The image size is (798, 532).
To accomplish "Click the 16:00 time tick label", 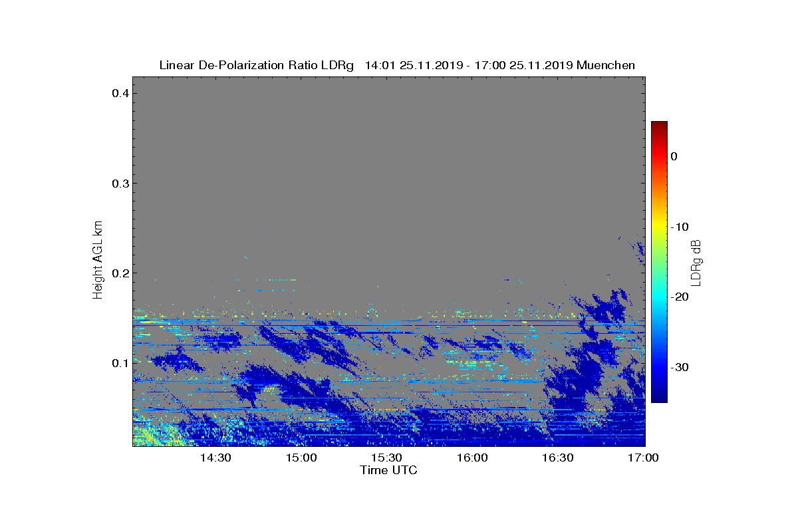I will [472, 458].
